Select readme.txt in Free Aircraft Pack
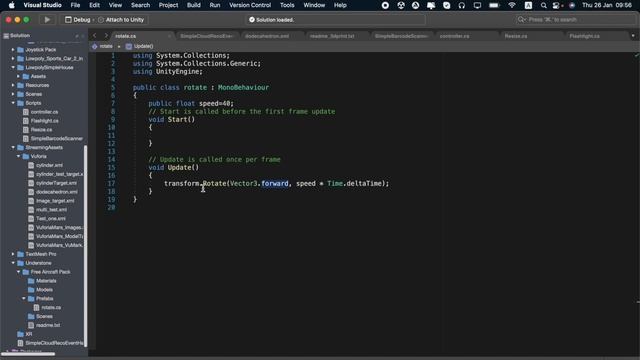The width and height of the screenshot is (640, 360). tap(48, 325)
